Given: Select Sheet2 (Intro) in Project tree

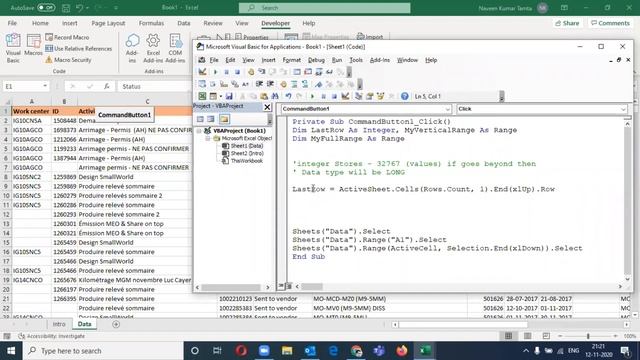Looking at the screenshot, I should tap(243, 153).
